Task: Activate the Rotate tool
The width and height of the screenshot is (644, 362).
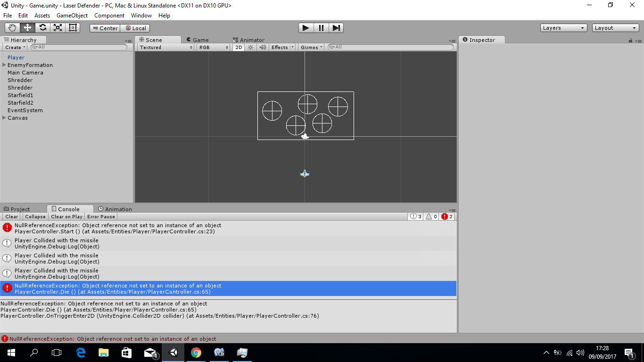Action: (42, 27)
